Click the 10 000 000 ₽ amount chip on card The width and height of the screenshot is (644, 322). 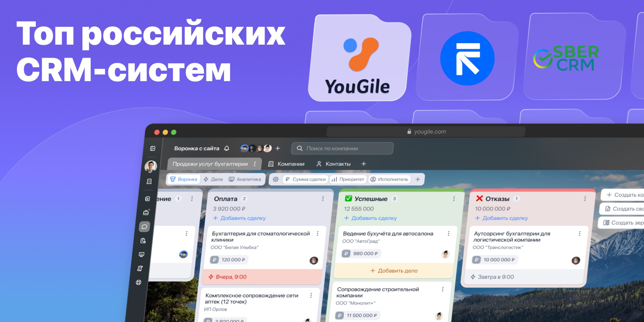[x=495, y=260]
